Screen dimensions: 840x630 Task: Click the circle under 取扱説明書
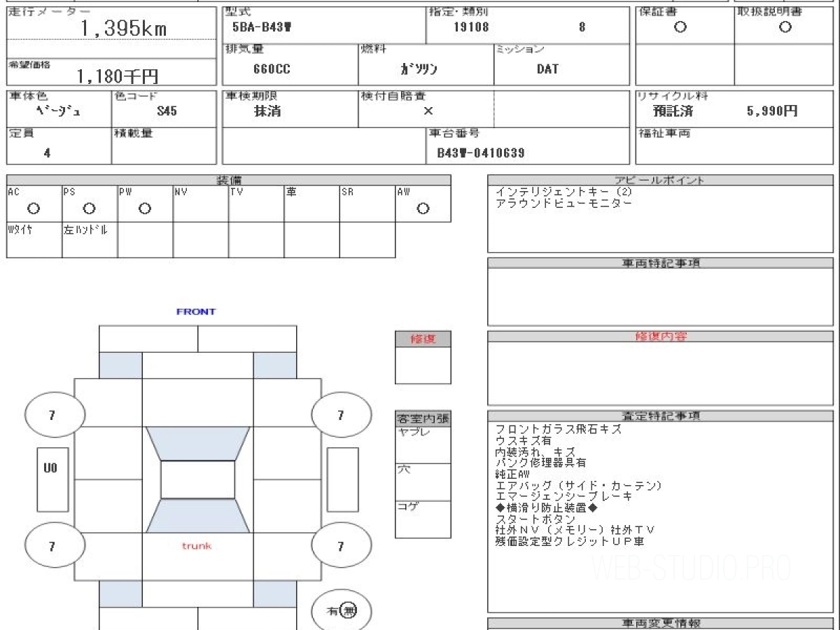click(785, 27)
